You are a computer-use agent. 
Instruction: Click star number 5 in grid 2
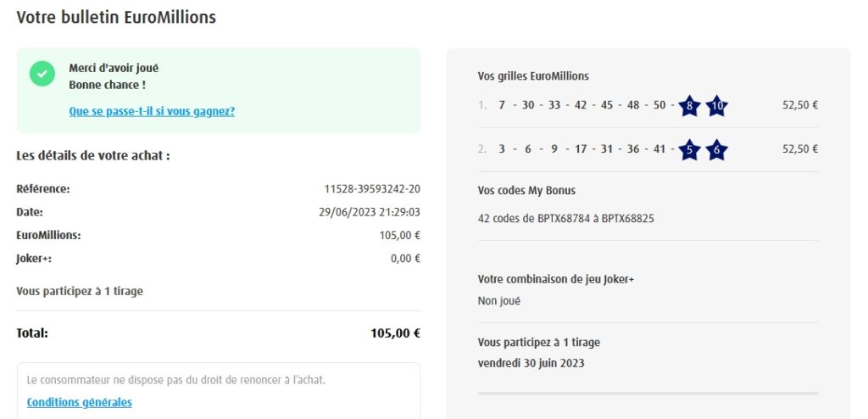click(x=689, y=150)
